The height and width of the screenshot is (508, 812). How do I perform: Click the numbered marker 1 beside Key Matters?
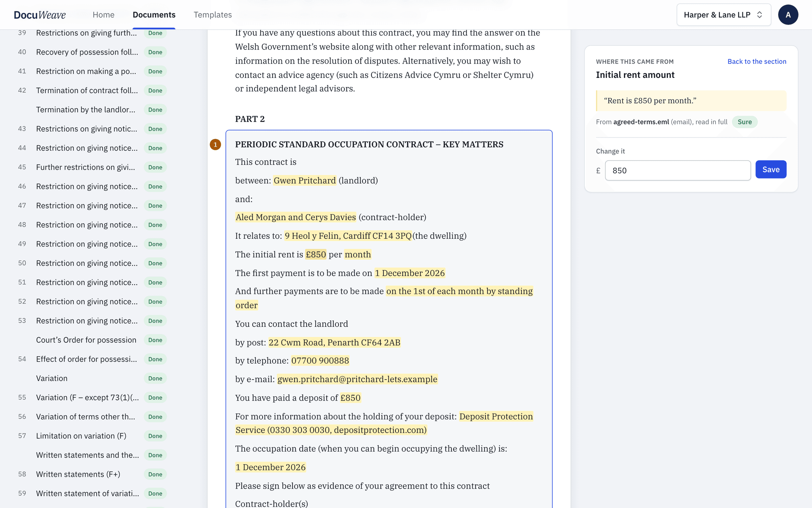tap(215, 145)
